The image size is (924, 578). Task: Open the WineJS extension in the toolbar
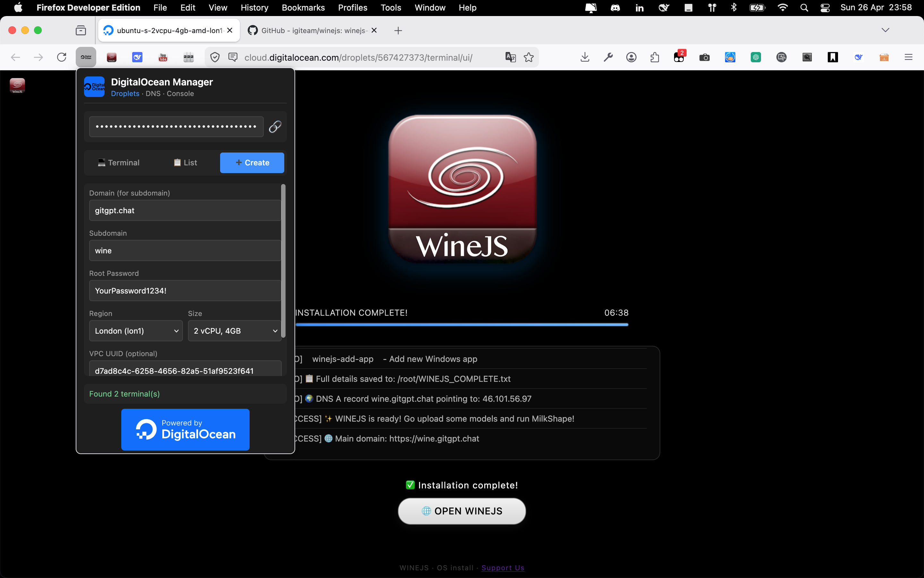112,57
